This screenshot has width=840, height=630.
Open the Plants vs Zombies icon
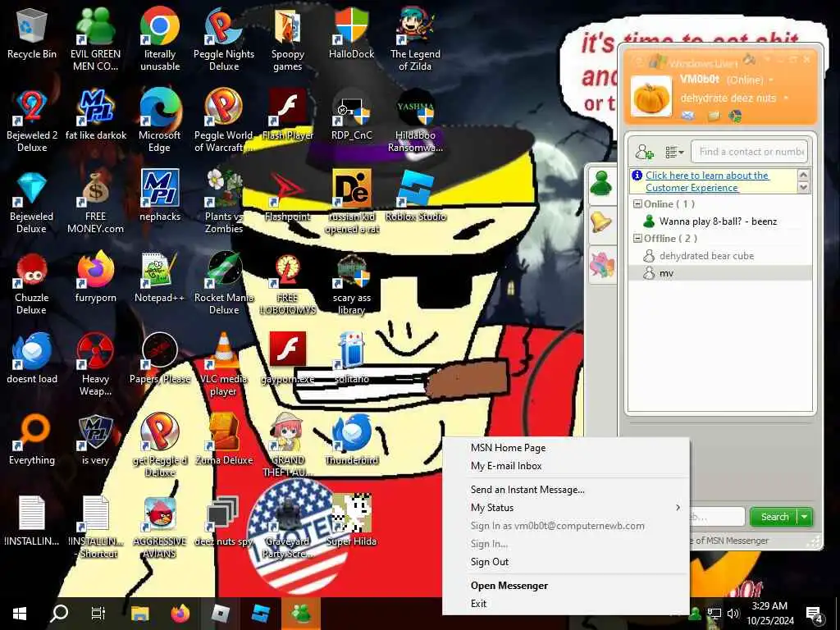[224, 202]
